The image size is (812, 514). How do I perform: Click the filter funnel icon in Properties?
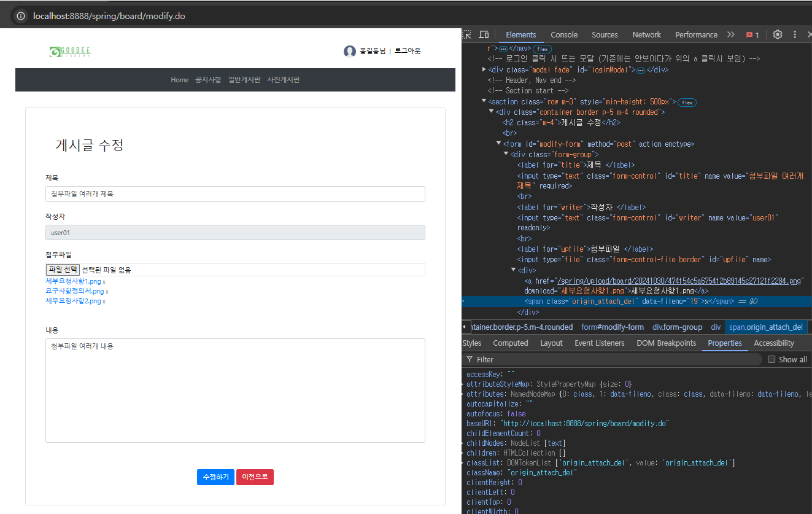tap(470, 359)
